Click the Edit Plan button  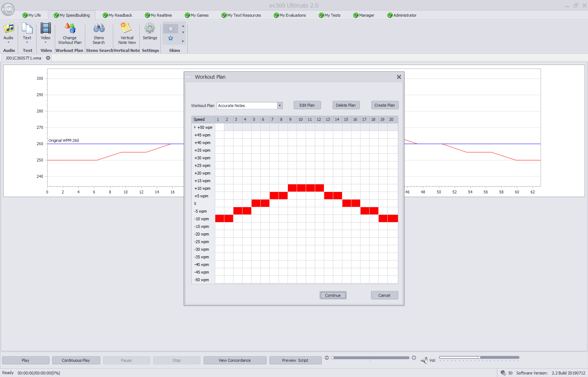[x=307, y=105]
